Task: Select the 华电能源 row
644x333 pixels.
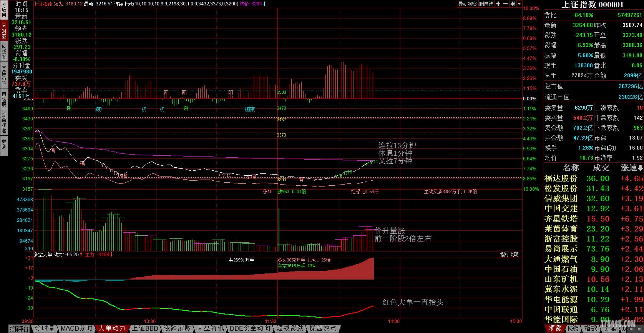Action: pyautogui.click(x=594, y=299)
